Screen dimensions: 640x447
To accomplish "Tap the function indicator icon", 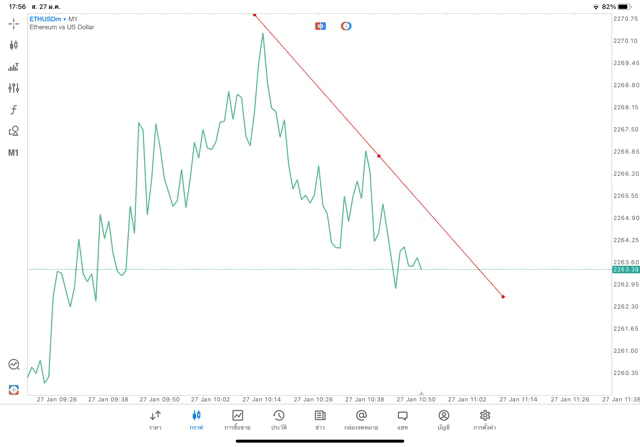I will [14, 110].
